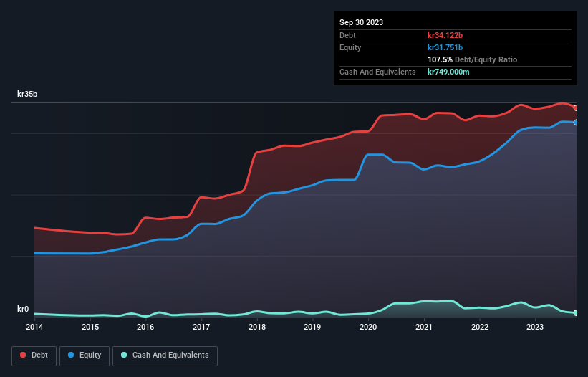Click the kr0 y-axis label
Image resolution: width=588 pixels, height=377 pixels.
(23, 309)
